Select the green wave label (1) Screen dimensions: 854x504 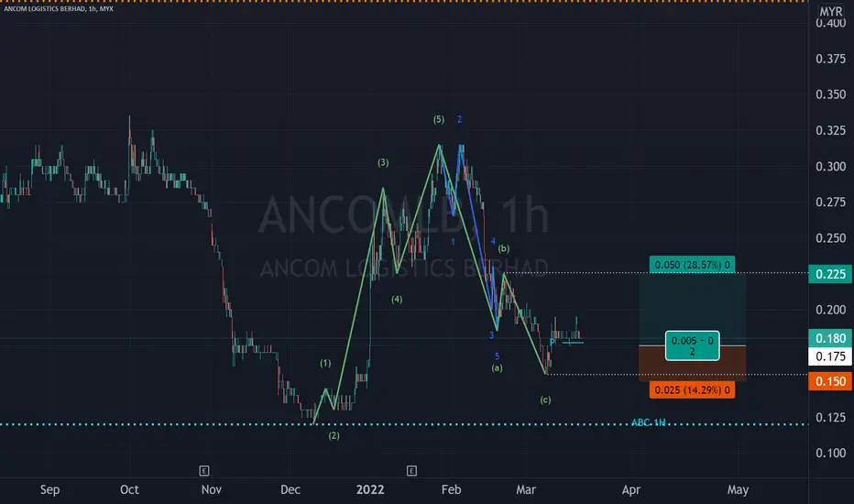click(325, 363)
